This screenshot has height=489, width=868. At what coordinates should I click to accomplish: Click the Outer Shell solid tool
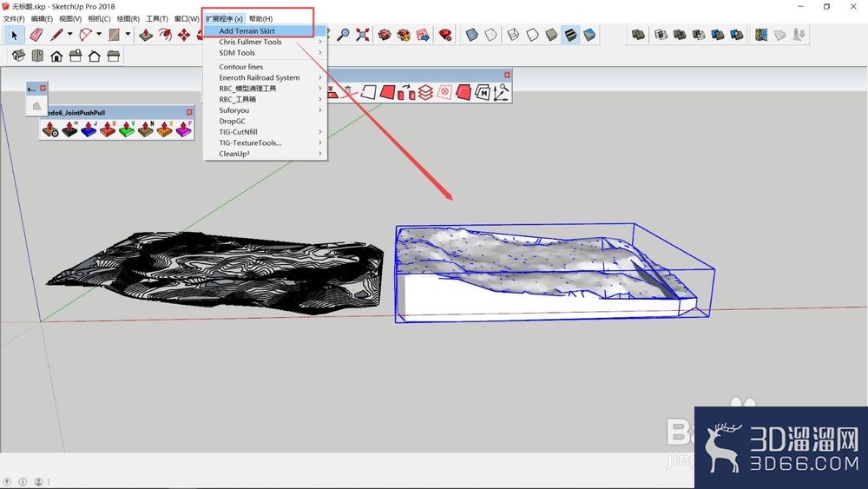[x=638, y=35]
